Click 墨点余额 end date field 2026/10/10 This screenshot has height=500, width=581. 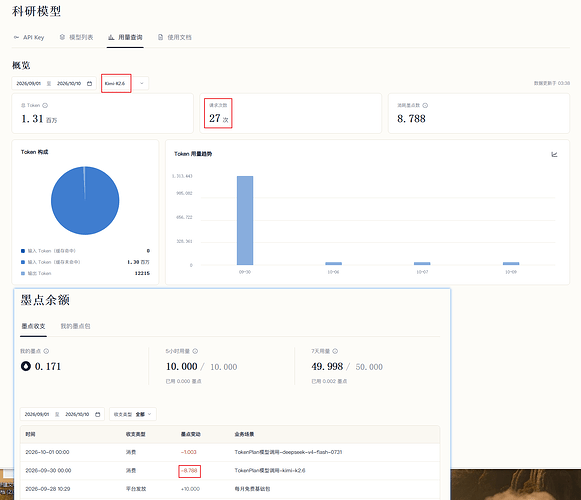[77, 414]
